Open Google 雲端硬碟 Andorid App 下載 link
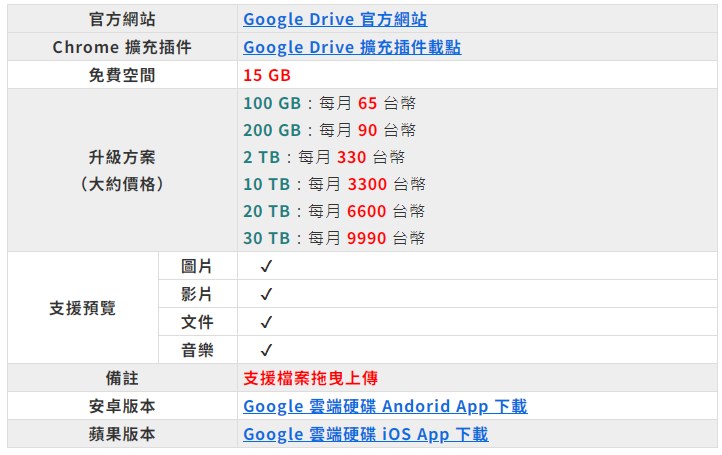This screenshot has height=455, width=722. (x=385, y=406)
